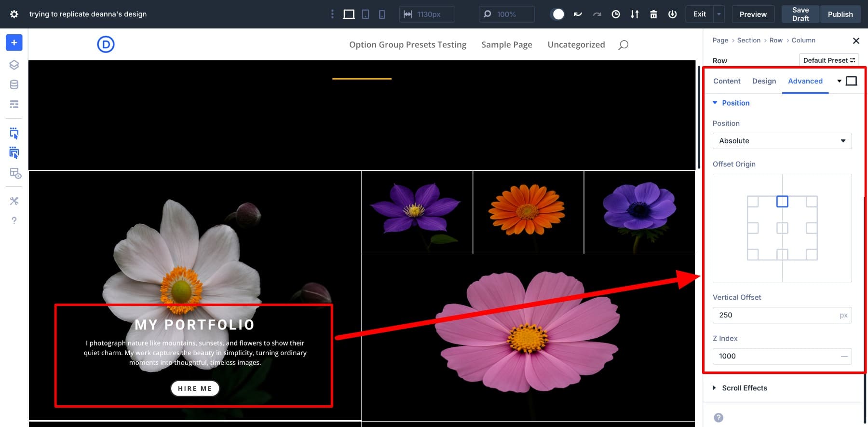This screenshot has width=868, height=427.
Task: Open the editing history clock icon
Action: coord(616,14)
